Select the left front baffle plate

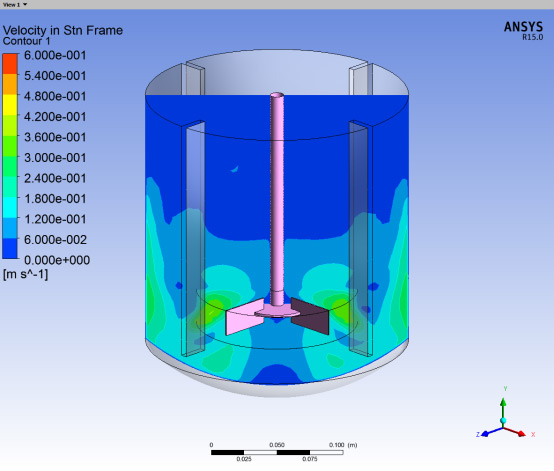click(x=193, y=239)
